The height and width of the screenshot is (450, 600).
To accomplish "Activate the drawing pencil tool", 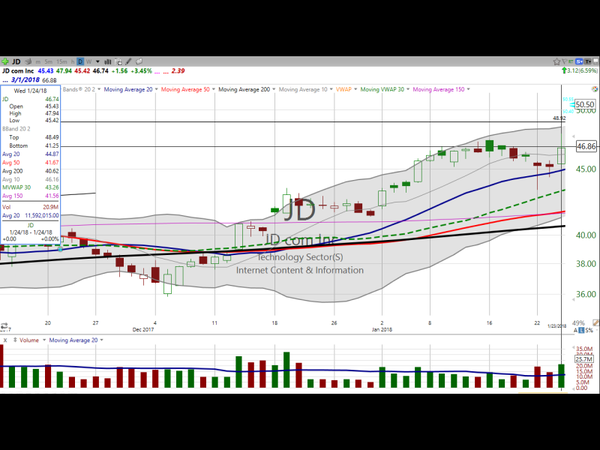I will pyautogui.click(x=129, y=62).
